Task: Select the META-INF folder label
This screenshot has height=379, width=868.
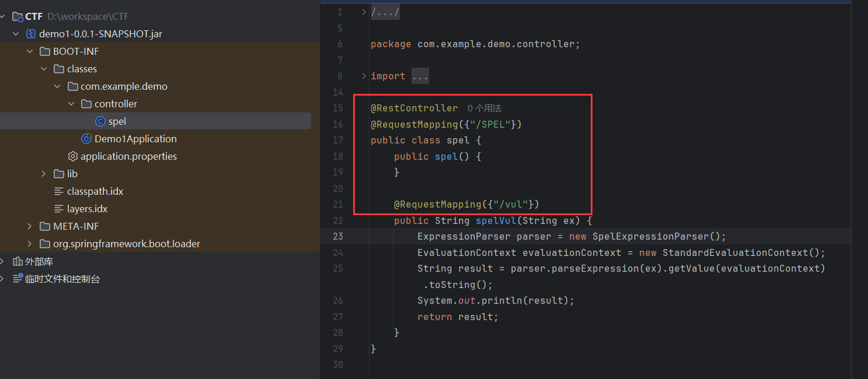Action: pos(77,226)
